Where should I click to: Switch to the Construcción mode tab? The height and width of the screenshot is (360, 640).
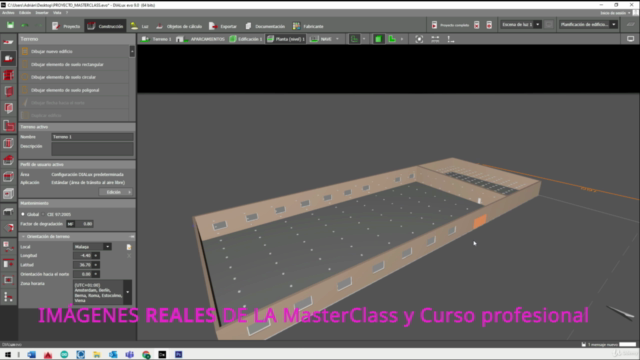point(105,26)
